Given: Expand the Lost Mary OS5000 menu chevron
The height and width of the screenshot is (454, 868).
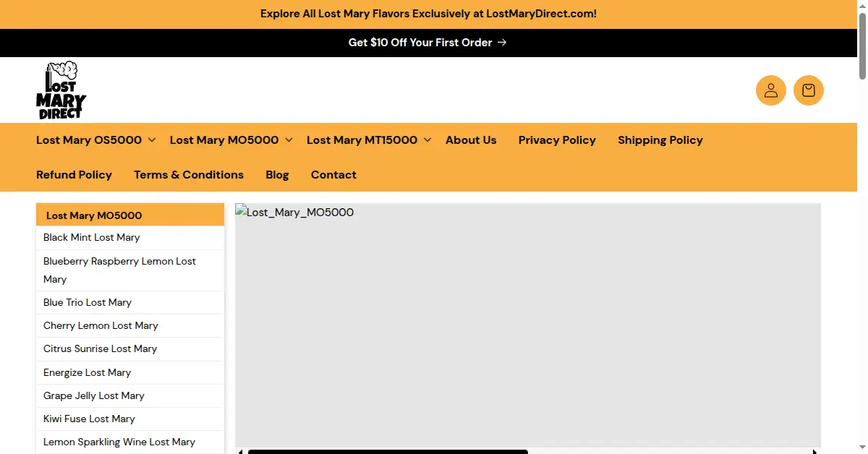Looking at the screenshot, I should pyautogui.click(x=152, y=140).
